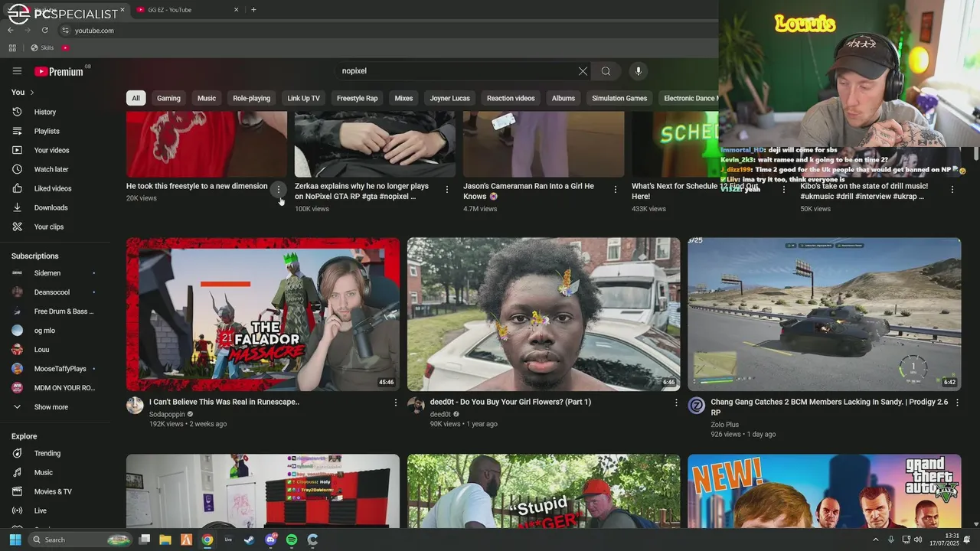Go back in browser history

11,30
